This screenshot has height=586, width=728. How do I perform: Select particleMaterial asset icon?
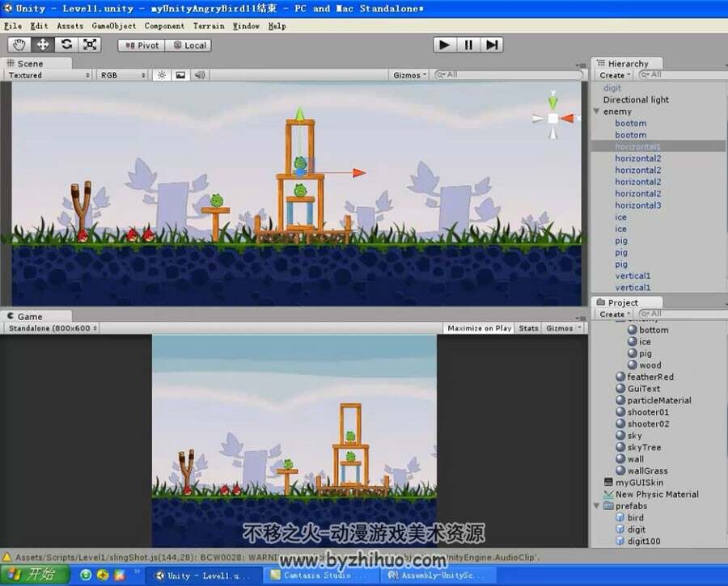coord(620,400)
